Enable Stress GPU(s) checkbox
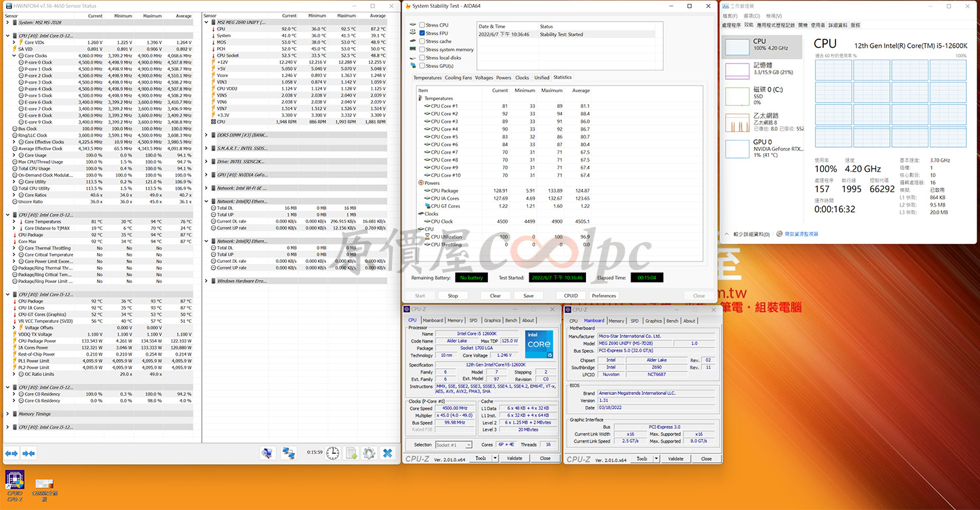 [x=422, y=66]
